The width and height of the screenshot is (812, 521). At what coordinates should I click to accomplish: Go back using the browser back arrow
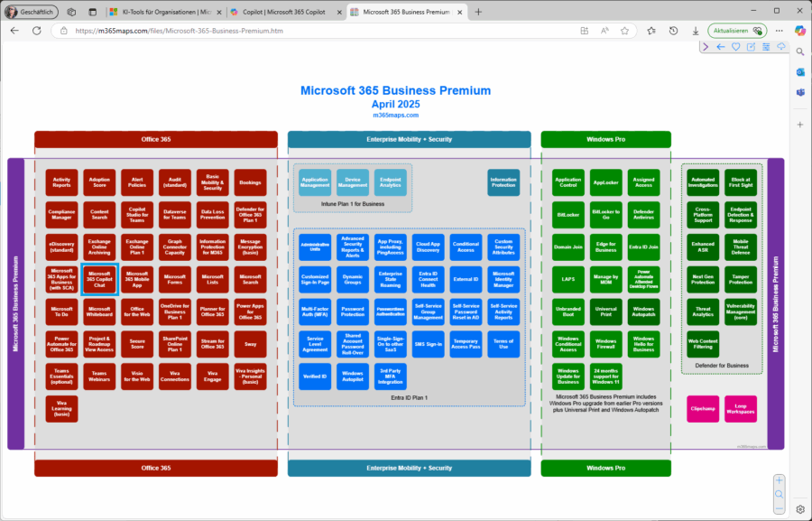pyautogui.click(x=14, y=31)
